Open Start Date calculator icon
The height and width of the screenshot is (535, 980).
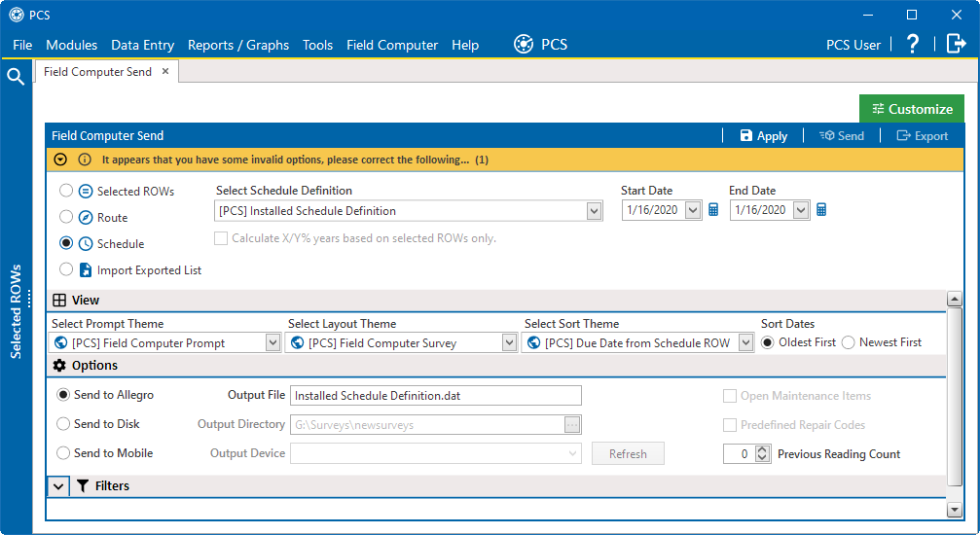(713, 210)
